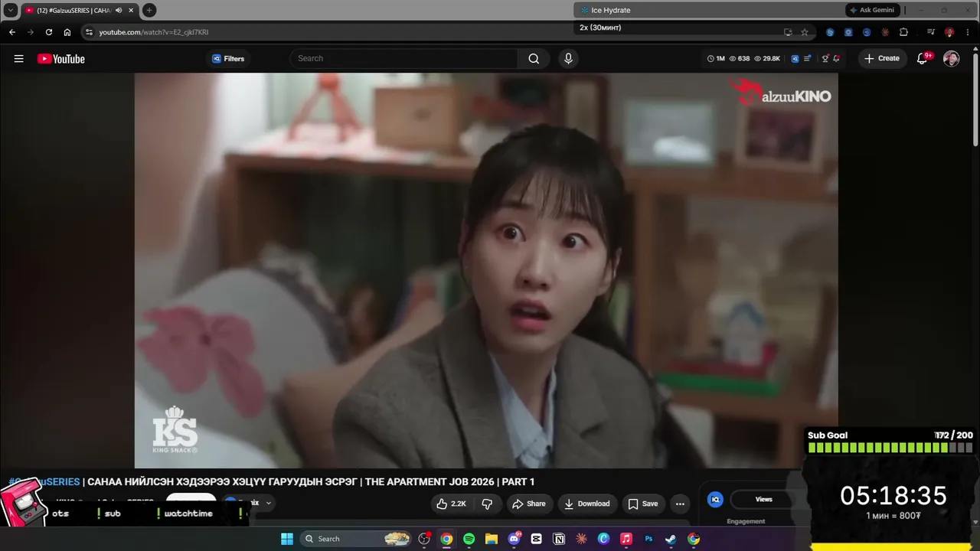Open Canva from the taskbar
980x551 pixels.
[603, 539]
